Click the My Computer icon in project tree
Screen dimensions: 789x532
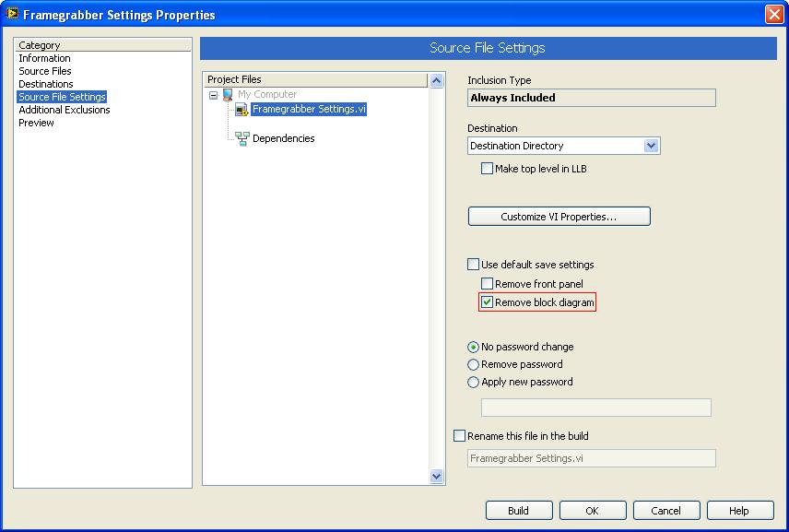(x=228, y=94)
